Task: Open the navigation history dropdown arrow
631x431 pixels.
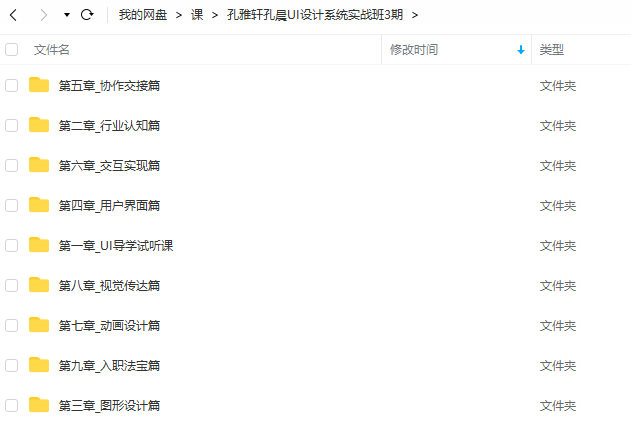Action: [66, 15]
